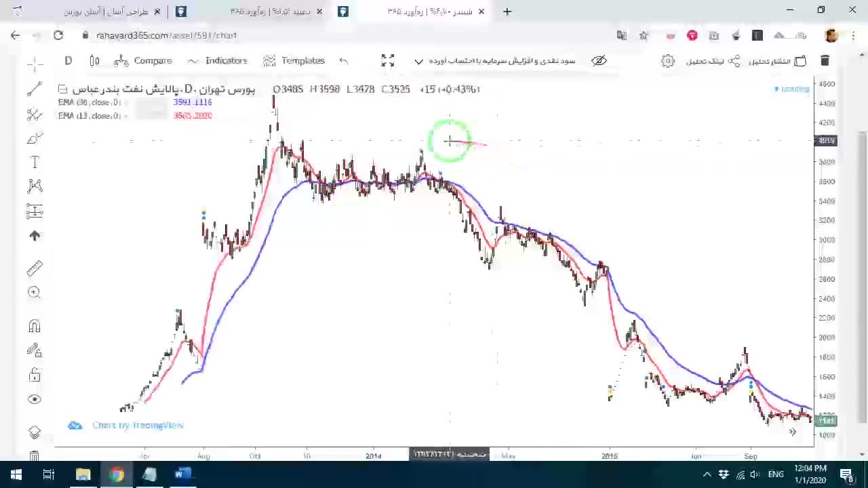
Task: Open the Windows Start menu
Action: pyautogui.click(x=16, y=474)
